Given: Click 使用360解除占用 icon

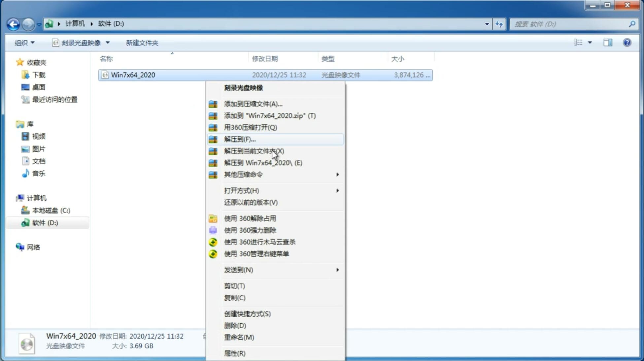Looking at the screenshot, I should 212,218.
